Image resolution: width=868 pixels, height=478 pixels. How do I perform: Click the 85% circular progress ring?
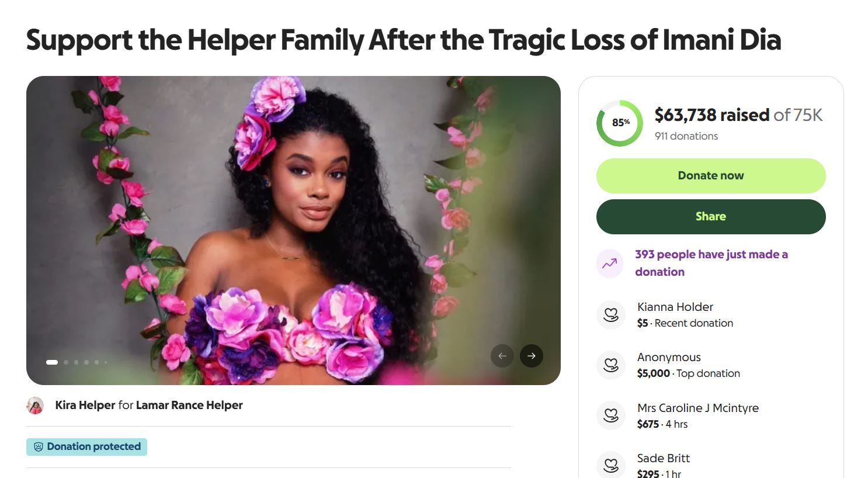[x=620, y=123]
